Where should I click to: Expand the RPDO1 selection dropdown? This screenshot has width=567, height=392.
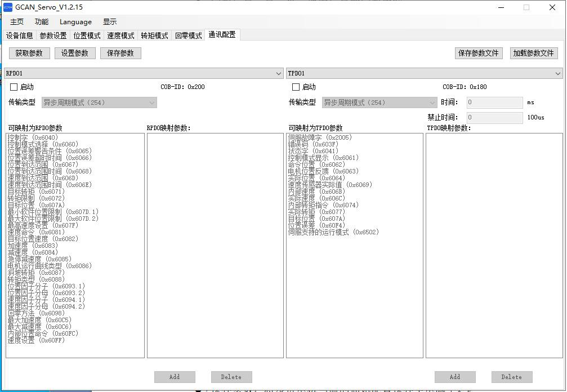(x=279, y=74)
